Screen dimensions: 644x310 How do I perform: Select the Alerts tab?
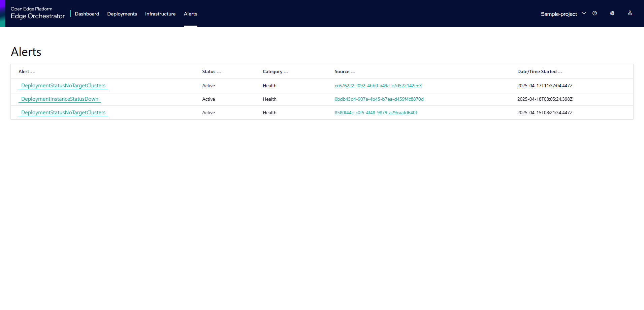click(190, 14)
